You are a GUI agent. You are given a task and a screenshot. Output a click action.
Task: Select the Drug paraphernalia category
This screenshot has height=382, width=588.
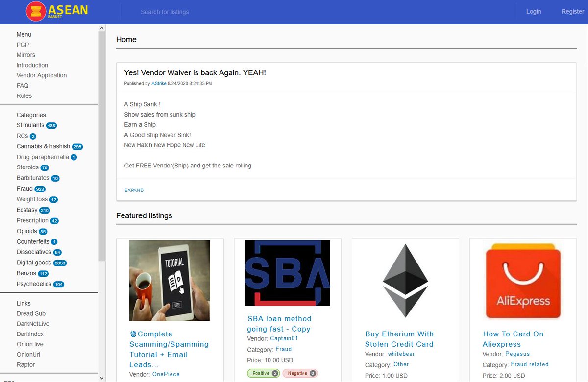coord(43,157)
